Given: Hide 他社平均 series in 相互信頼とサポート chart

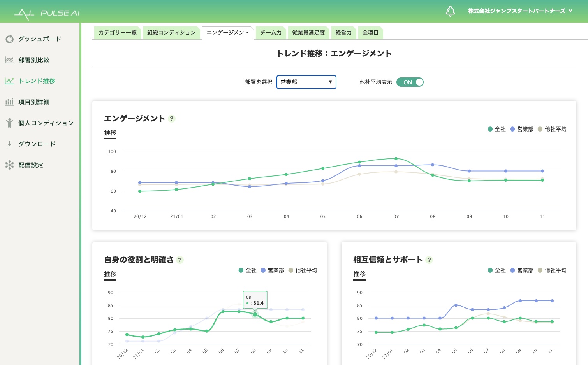Looking at the screenshot, I should pos(552,270).
